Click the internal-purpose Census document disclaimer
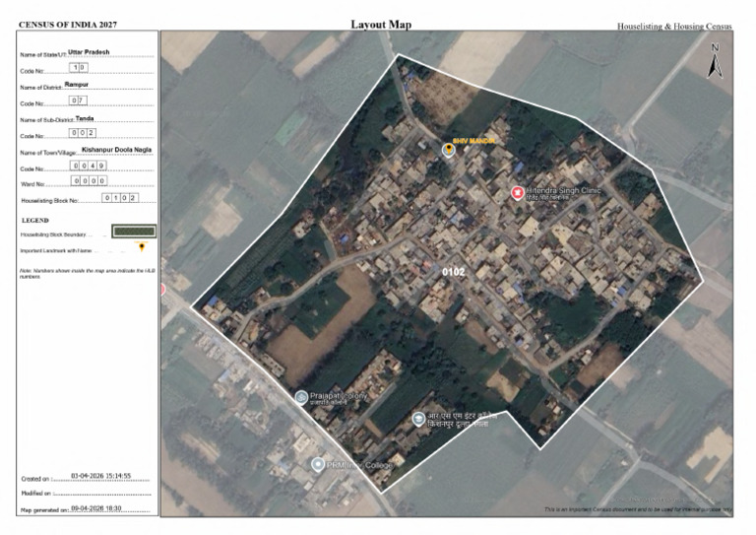 (638, 509)
